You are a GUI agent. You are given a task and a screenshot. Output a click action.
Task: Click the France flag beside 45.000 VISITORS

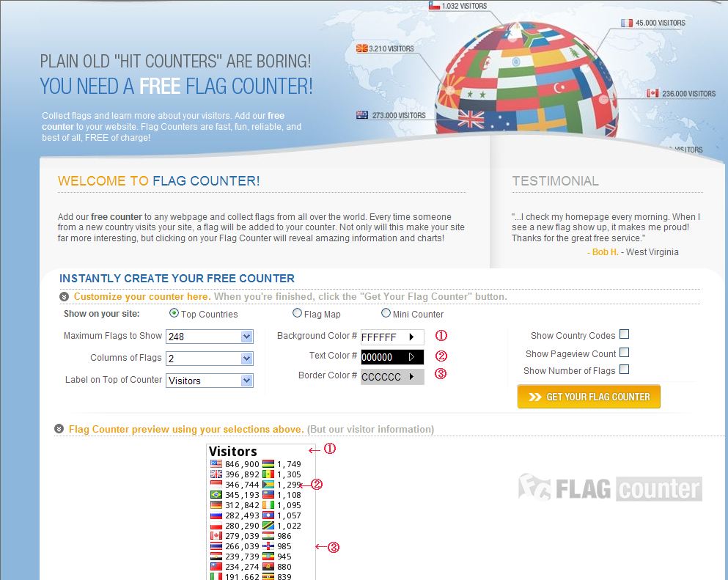point(626,23)
